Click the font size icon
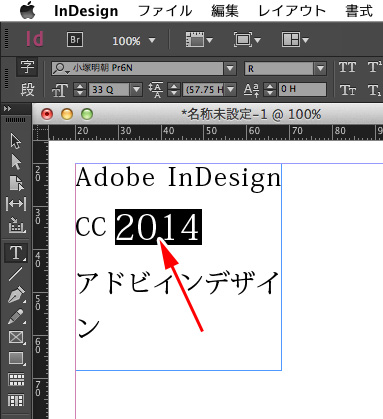The height and width of the screenshot is (419, 383). (x=60, y=90)
